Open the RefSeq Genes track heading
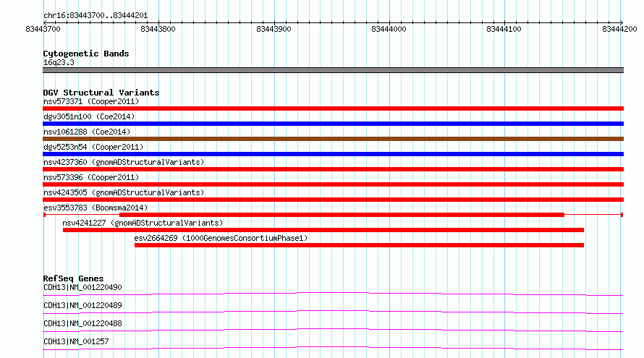This screenshot has height=358, width=644. 73,278
